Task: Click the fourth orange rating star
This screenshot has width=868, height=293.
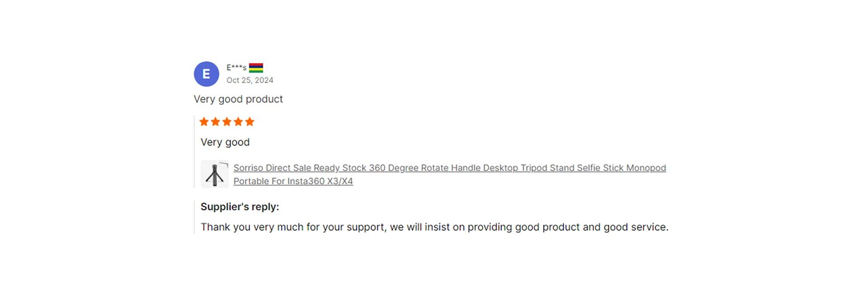Action: pyautogui.click(x=238, y=121)
